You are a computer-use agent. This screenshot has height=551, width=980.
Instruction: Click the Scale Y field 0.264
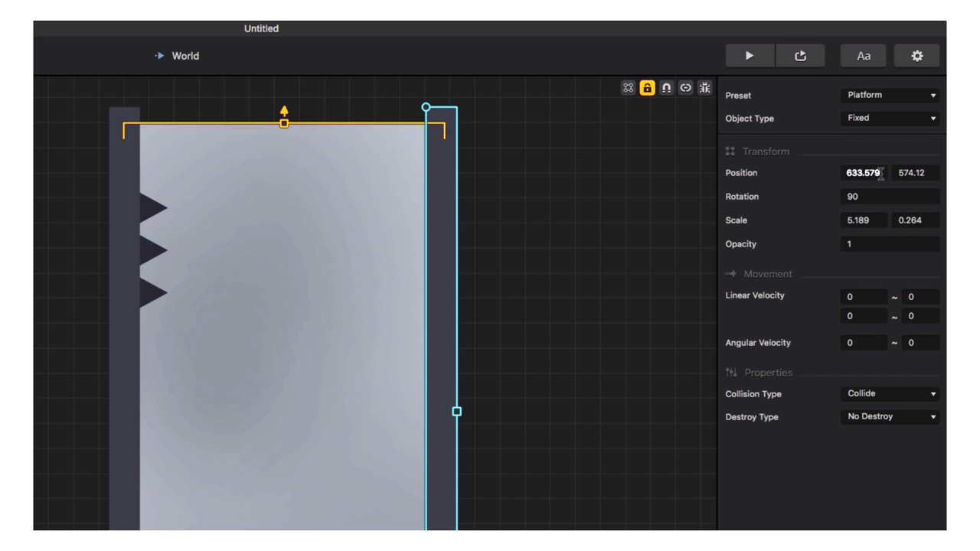(915, 220)
